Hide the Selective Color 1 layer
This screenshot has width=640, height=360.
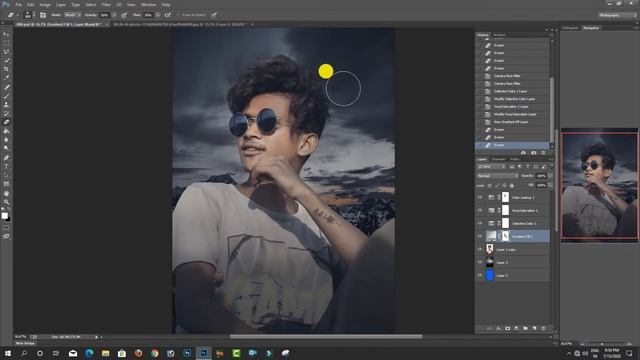480,224
